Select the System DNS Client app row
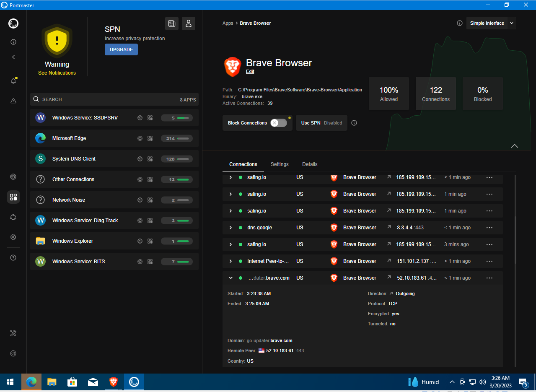This screenshot has height=392, width=536. point(114,159)
